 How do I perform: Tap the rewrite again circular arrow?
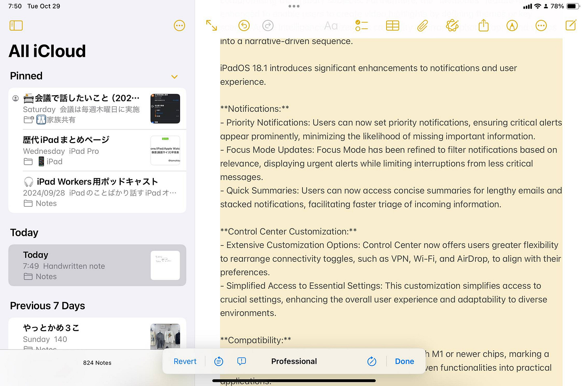(372, 361)
